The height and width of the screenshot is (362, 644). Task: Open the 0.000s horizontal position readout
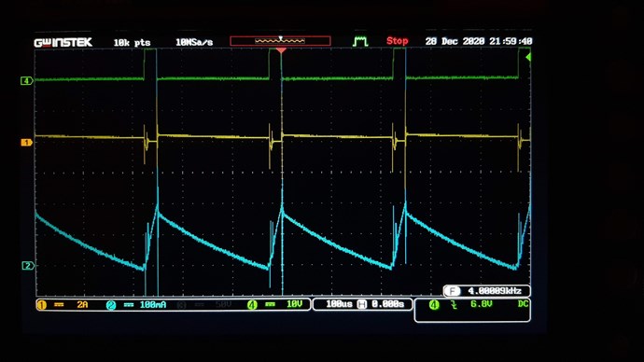click(x=387, y=304)
